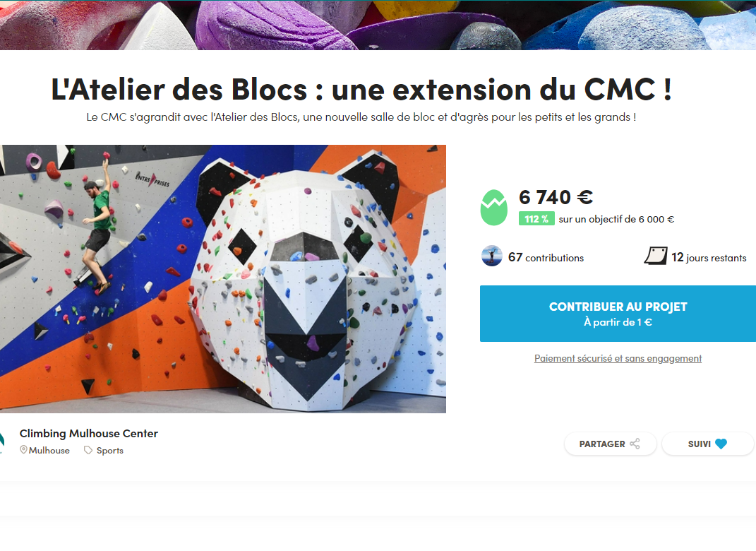
Task: Unfollow project via Suivi button
Action: coord(708,444)
